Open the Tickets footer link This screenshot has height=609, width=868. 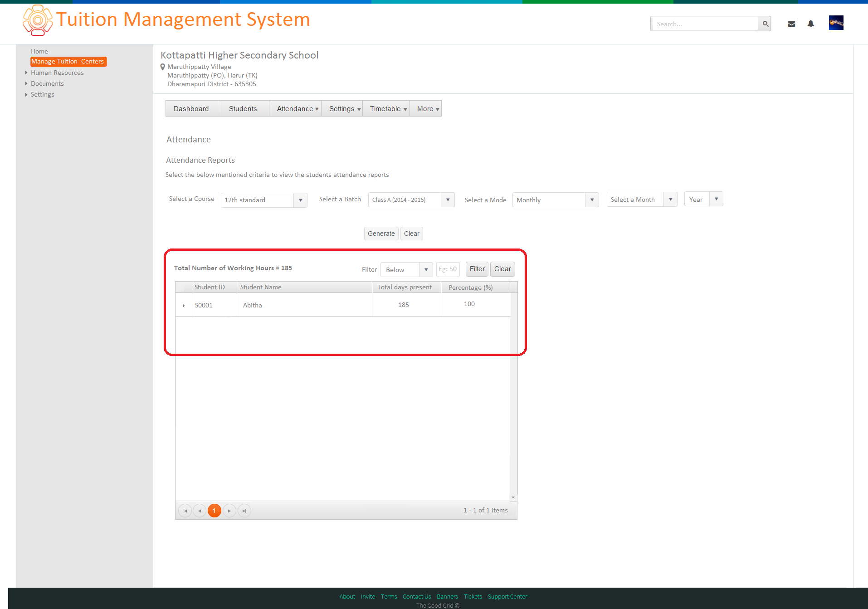pos(473,597)
